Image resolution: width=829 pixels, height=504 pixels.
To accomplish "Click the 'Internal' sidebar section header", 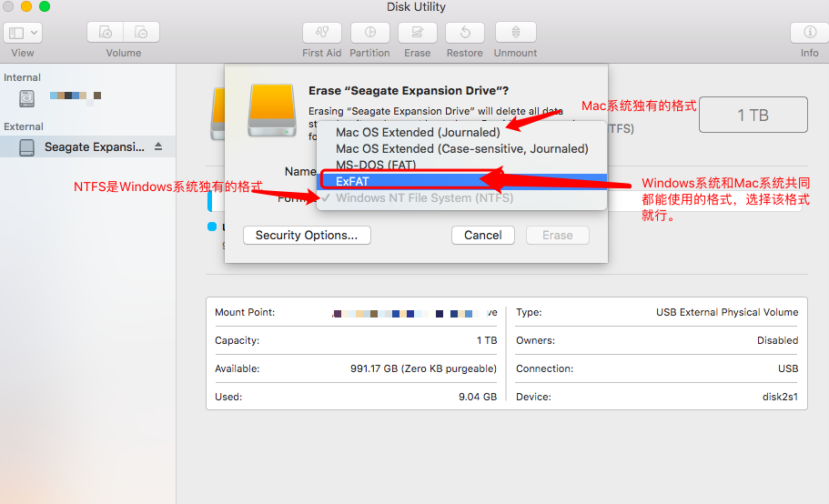I will (22, 77).
